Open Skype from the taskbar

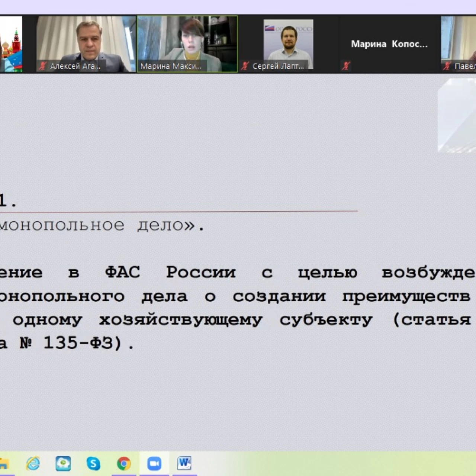(93, 463)
